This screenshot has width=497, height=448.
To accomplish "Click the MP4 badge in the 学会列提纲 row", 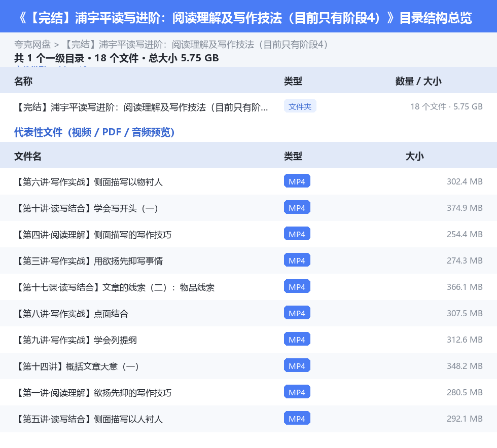I will tap(297, 339).
